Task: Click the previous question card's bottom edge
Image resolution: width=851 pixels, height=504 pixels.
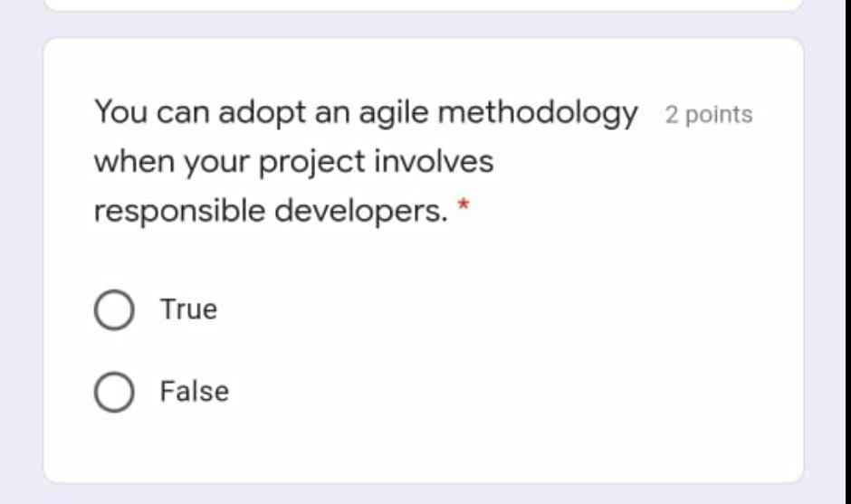Action: tap(423, 7)
